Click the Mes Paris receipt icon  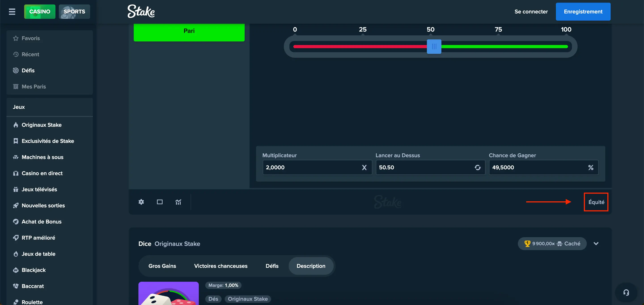coord(16,87)
